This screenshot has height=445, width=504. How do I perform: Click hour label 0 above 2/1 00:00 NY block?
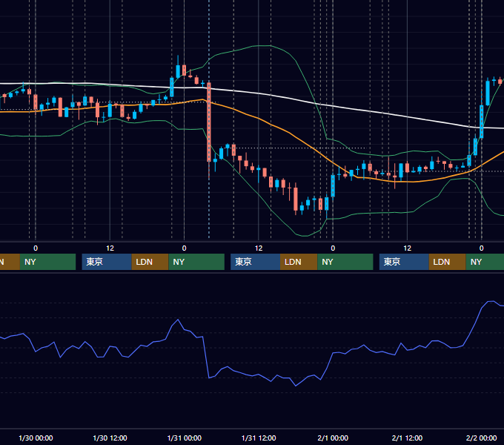tap(333, 248)
